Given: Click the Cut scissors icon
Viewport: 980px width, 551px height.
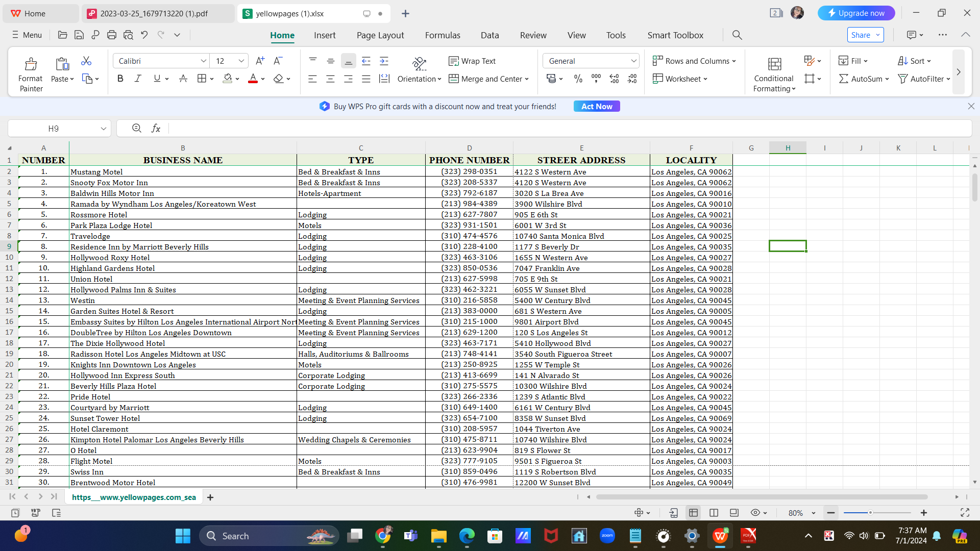Looking at the screenshot, I should tap(86, 61).
